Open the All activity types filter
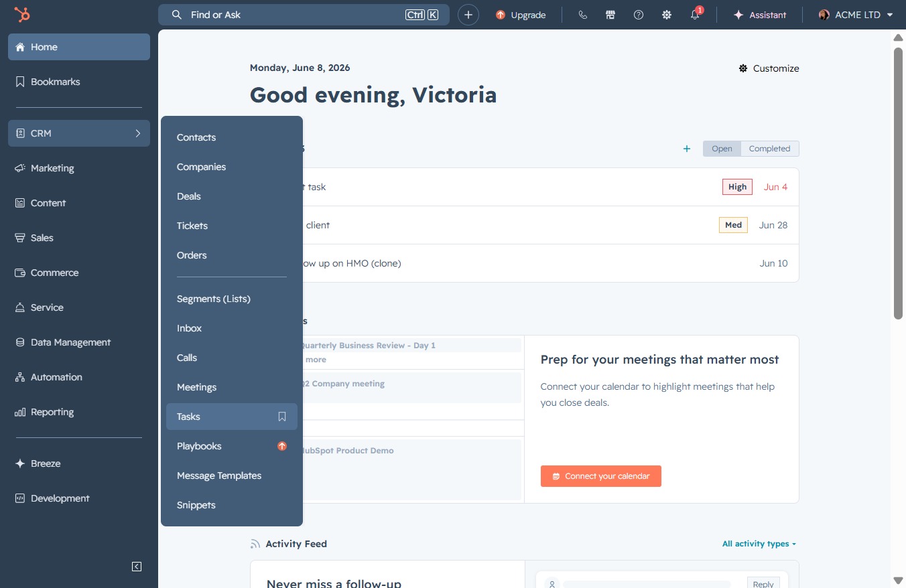The height and width of the screenshot is (588, 906). tap(759, 544)
